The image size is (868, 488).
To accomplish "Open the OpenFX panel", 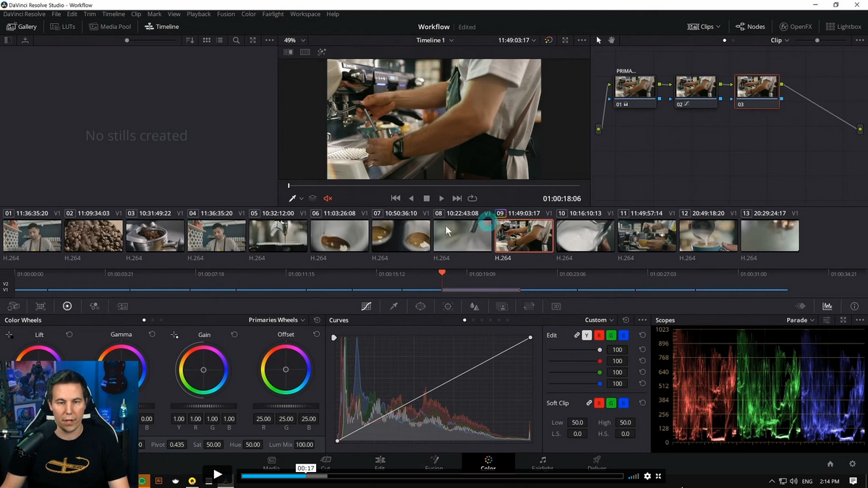I will point(796,27).
